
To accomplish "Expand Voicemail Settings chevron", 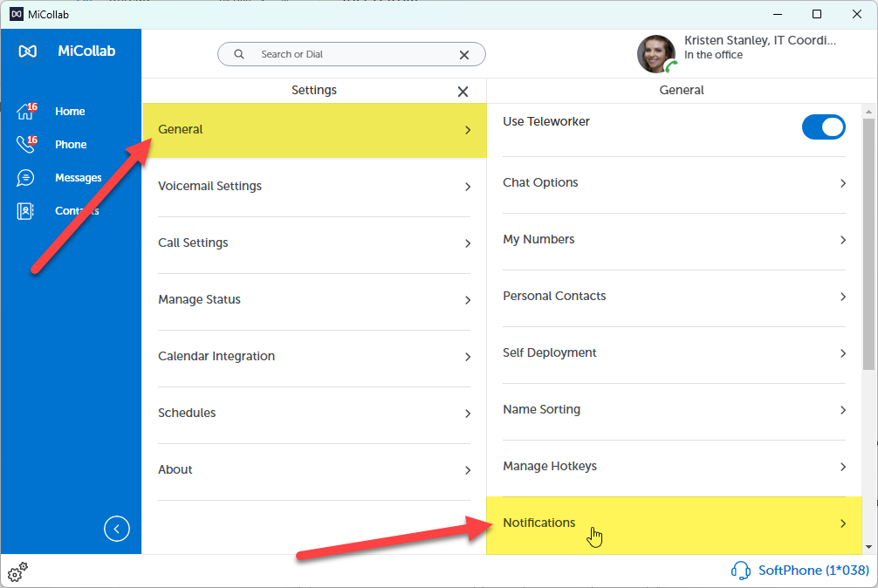I will tap(468, 187).
